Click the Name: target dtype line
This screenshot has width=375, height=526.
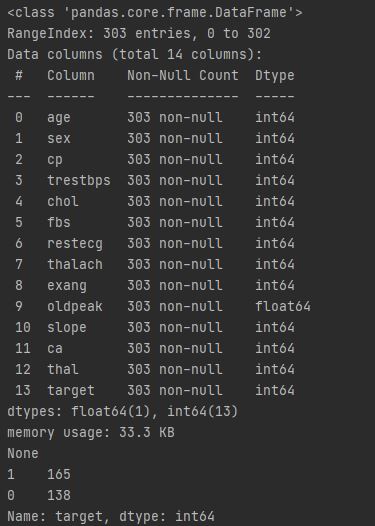pyautogui.click(x=111, y=517)
